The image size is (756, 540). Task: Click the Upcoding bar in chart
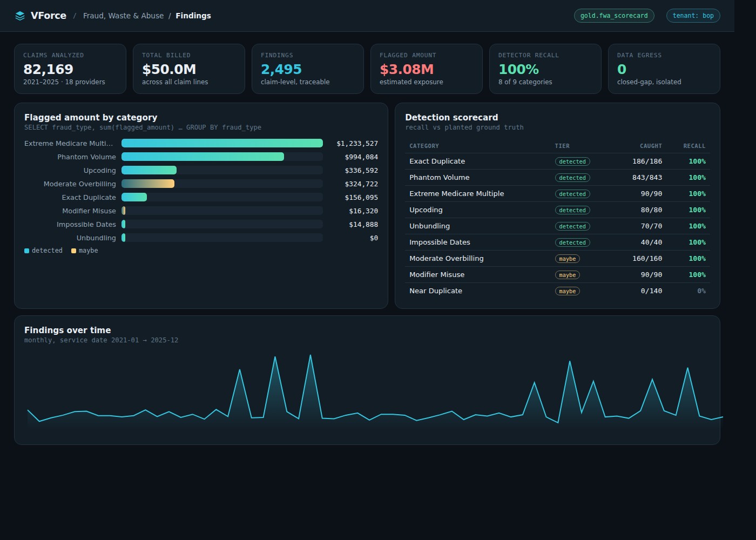(149, 170)
